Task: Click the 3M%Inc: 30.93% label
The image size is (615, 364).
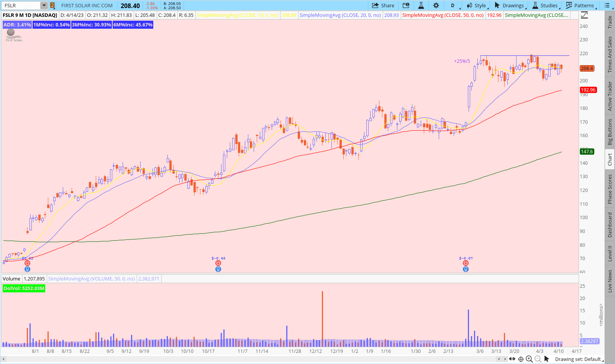Action: click(92, 25)
